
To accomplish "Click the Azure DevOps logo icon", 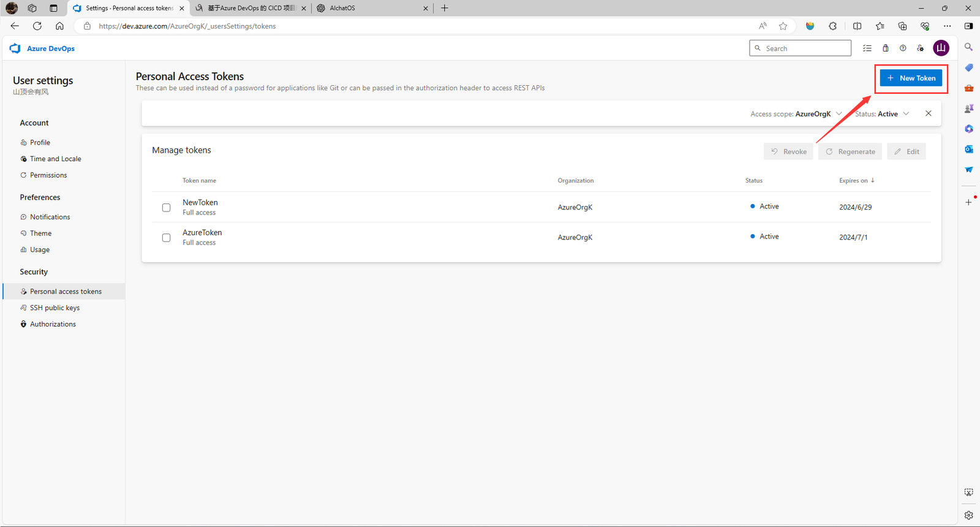I will (15, 48).
